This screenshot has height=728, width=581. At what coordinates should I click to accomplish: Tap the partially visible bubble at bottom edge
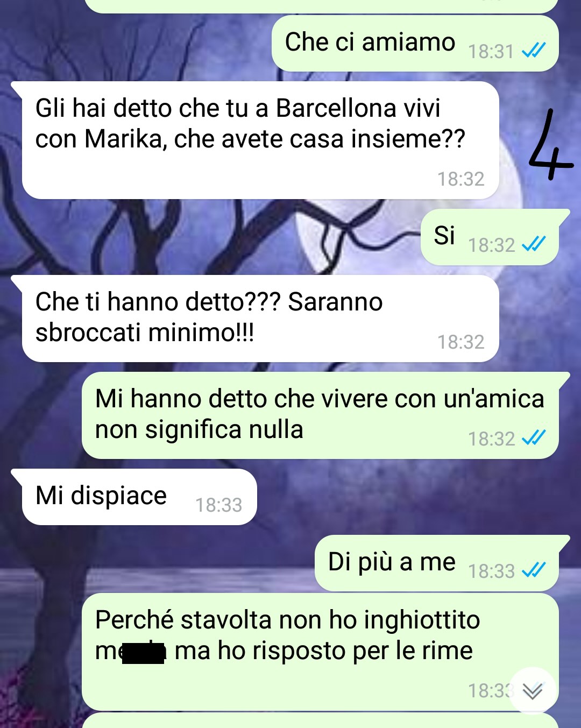[320, 721]
